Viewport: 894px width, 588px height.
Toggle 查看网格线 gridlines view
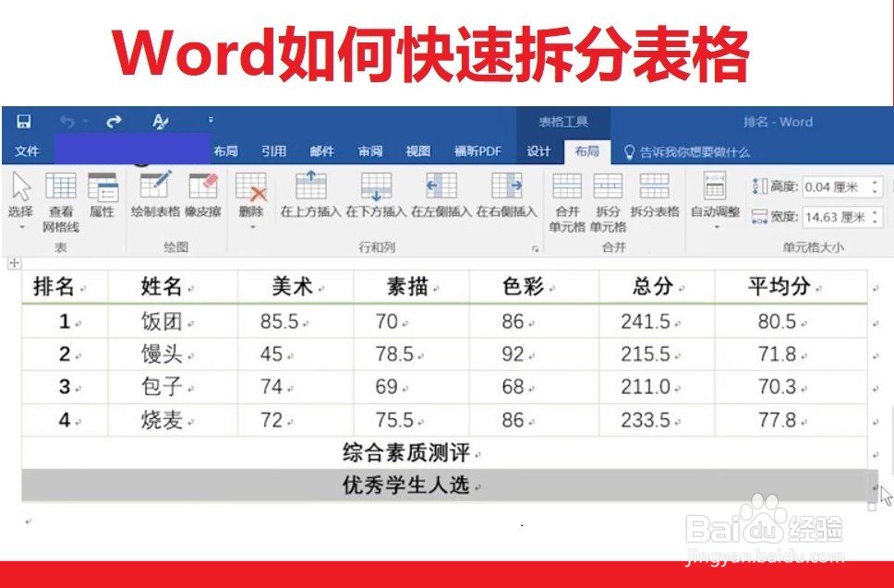(x=61, y=202)
